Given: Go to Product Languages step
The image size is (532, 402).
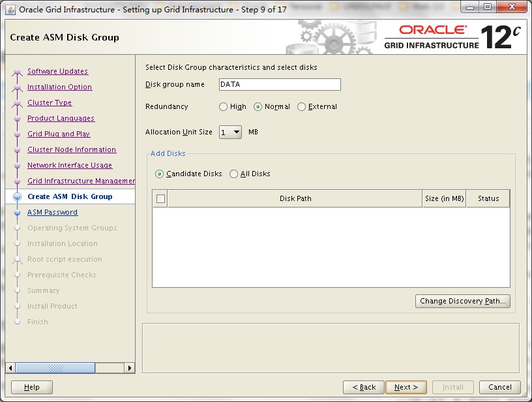Looking at the screenshot, I should (61, 118).
